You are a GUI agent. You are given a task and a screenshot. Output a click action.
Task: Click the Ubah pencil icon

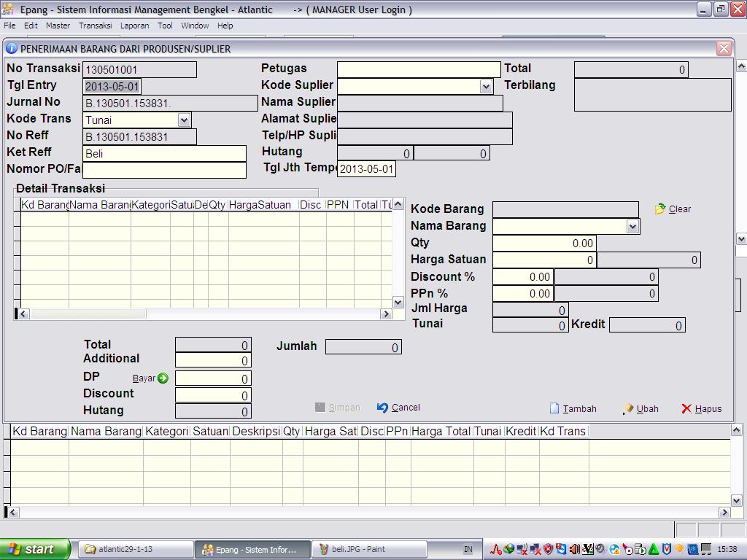click(x=627, y=409)
